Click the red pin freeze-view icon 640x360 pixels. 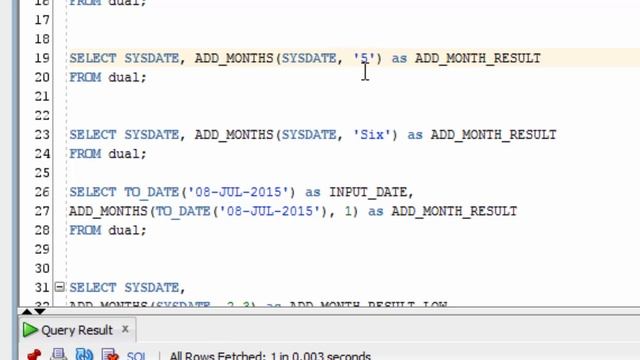pos(34,354)
